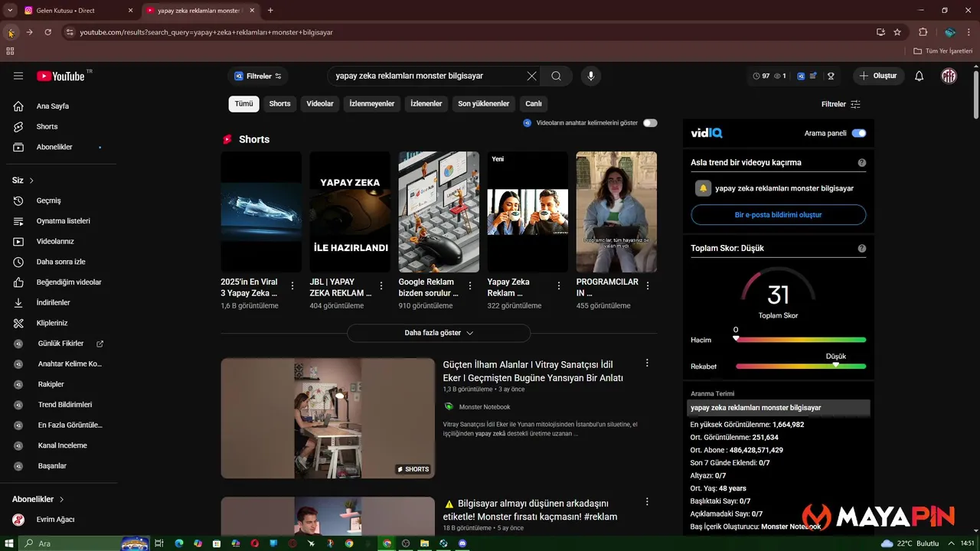Start voice search with microphone

[590, 76]
